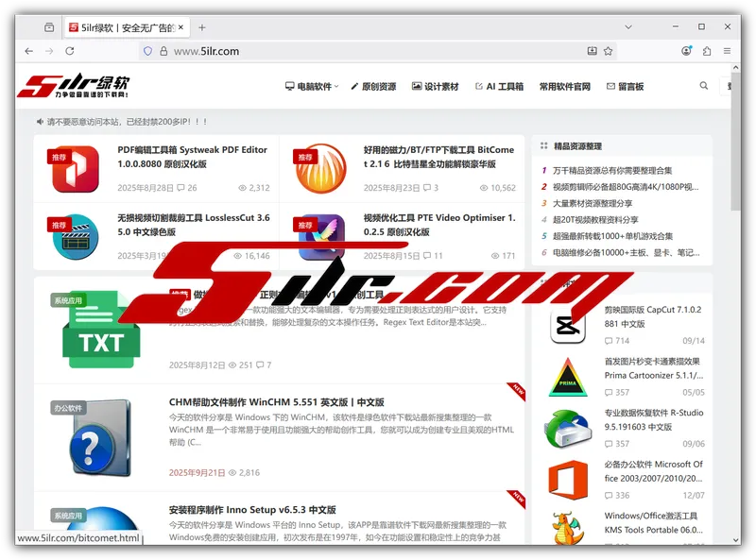756x560 pixels.
Task: Click the 办公软件 category tag
Action: [68, 408]
